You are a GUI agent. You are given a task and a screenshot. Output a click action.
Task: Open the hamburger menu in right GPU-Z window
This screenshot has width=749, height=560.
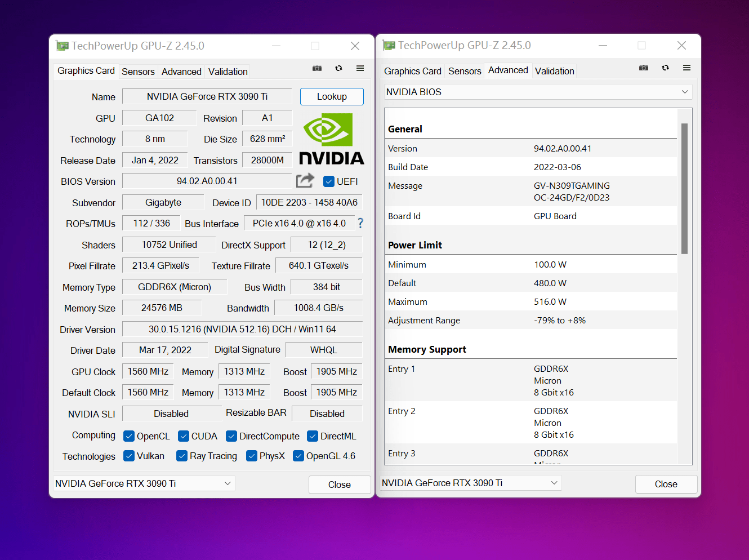tap(686, 68)
